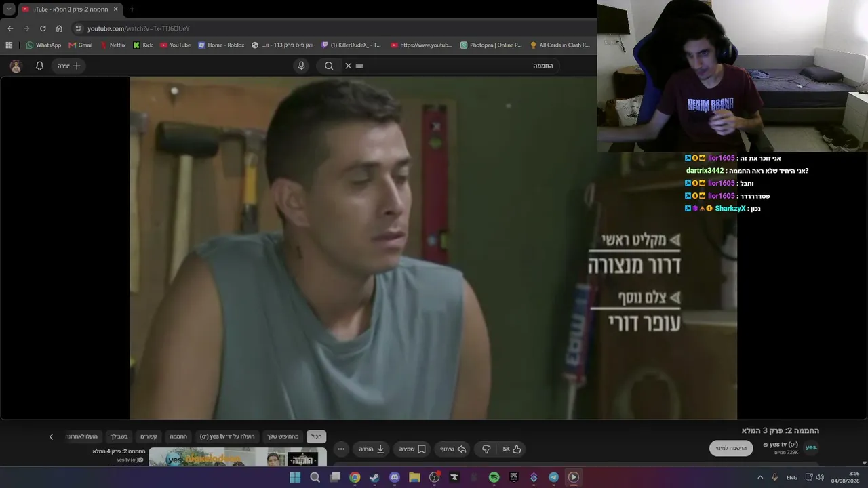This screenshot has width=868, height=488.
Task: Switch the ENG input language
Action: pyautogui.click(x=791, y=477)
